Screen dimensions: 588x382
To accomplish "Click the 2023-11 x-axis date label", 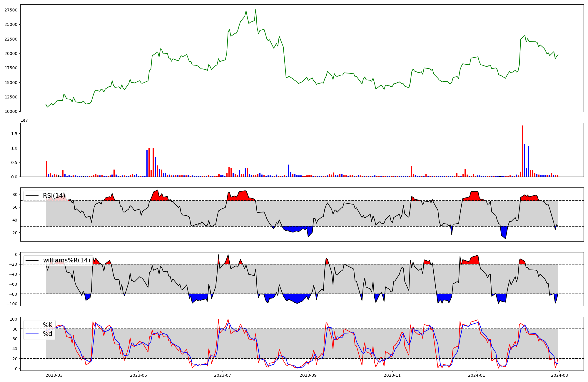I will coord(392,375).
